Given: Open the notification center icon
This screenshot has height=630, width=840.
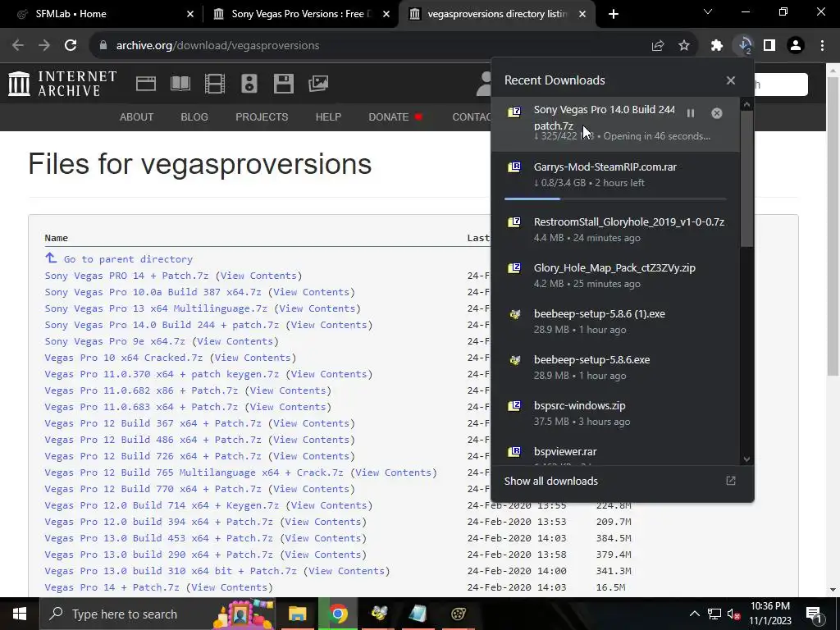Looking at the screenshot, I should [x=814, y=614].
